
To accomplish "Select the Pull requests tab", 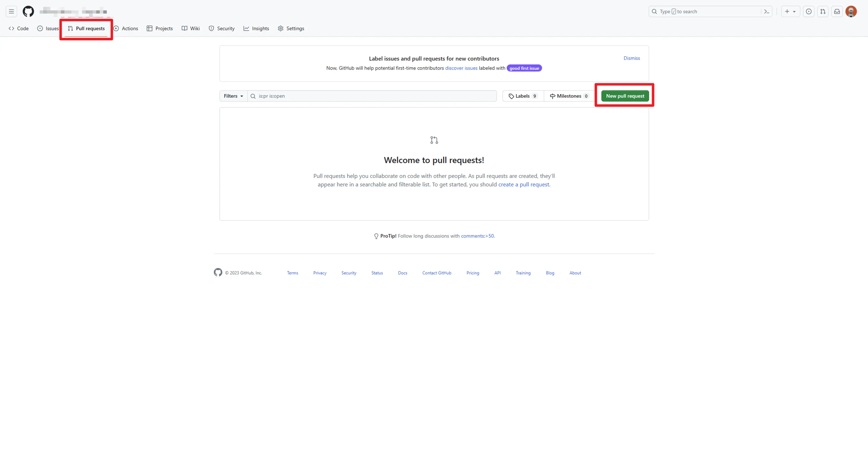I will tap(86, 28).
